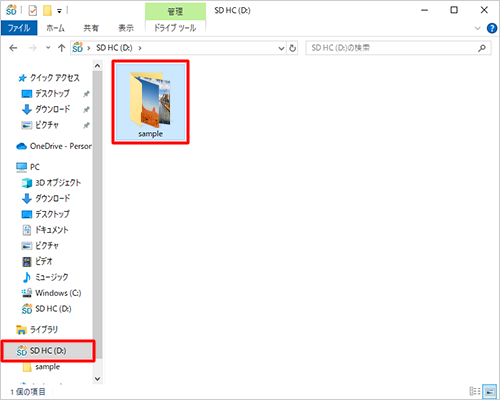Screen dimensions: 500x400
Task: Open pinned Downloads (ダウンロード) under Quick Access
Action: tap(53, 109)
